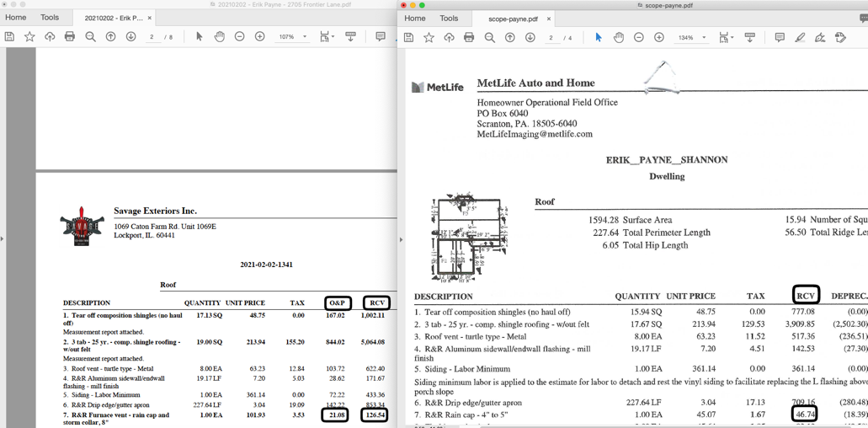The image size is (868, 428).
Task: Click the highlighter pen tool in scope-payne.pdf toolbar
Action: pyautogui.click(x=800, y=37)
